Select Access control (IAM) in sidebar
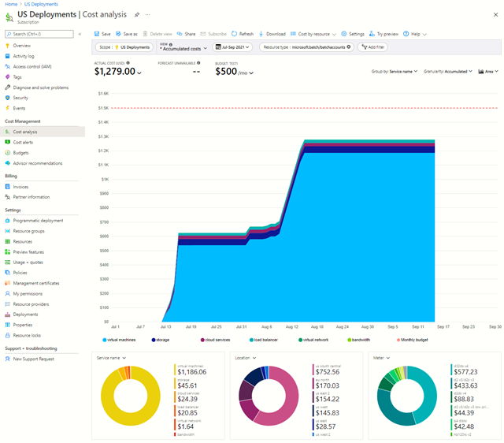The width and height of the screenshot is (504, 443). (31, 66)
